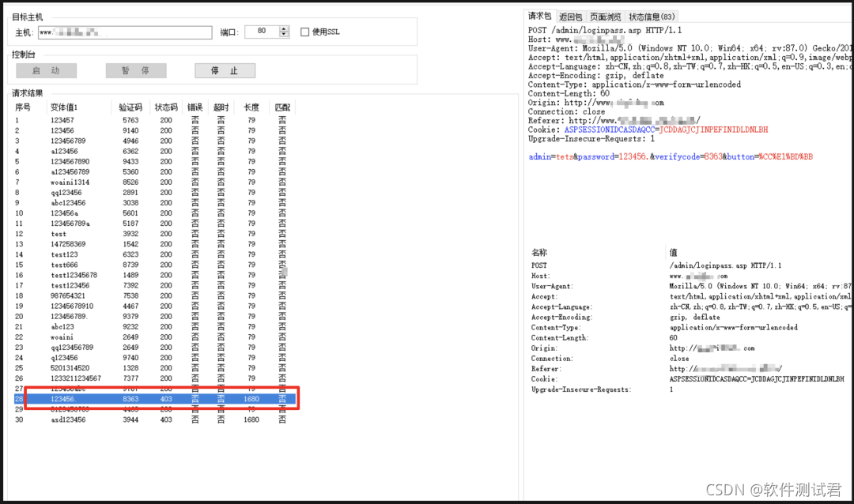Click the POST body parameters line

(x=671, y=156)
